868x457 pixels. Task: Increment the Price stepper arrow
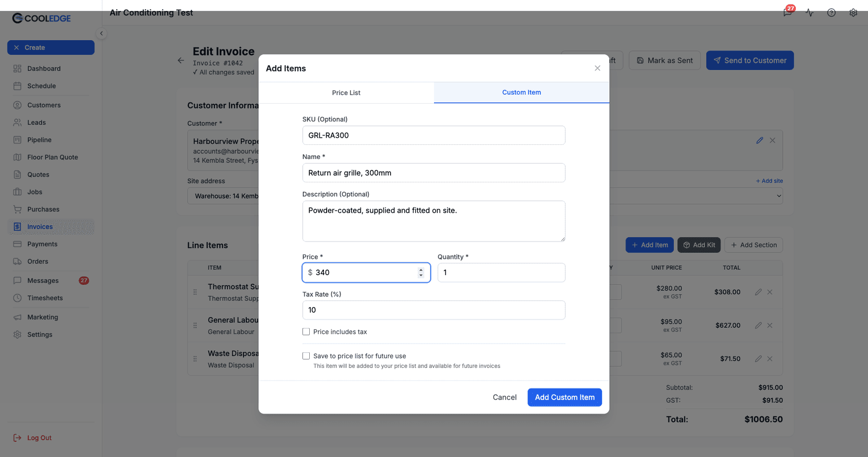point(421,270)
